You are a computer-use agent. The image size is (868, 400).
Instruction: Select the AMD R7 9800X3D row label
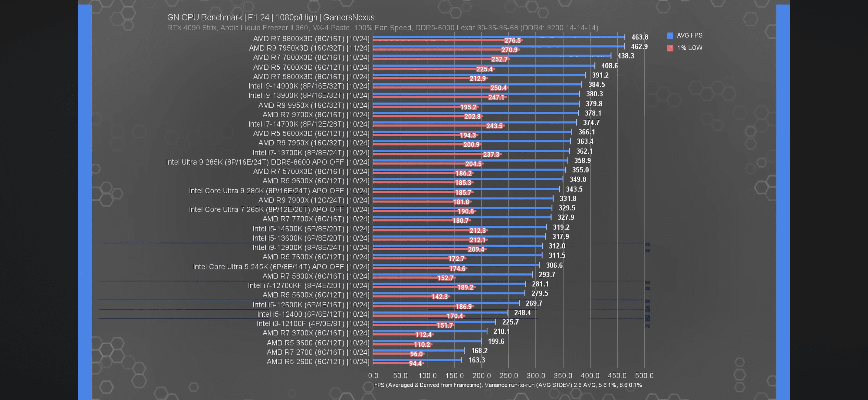[x=311, y=39]
